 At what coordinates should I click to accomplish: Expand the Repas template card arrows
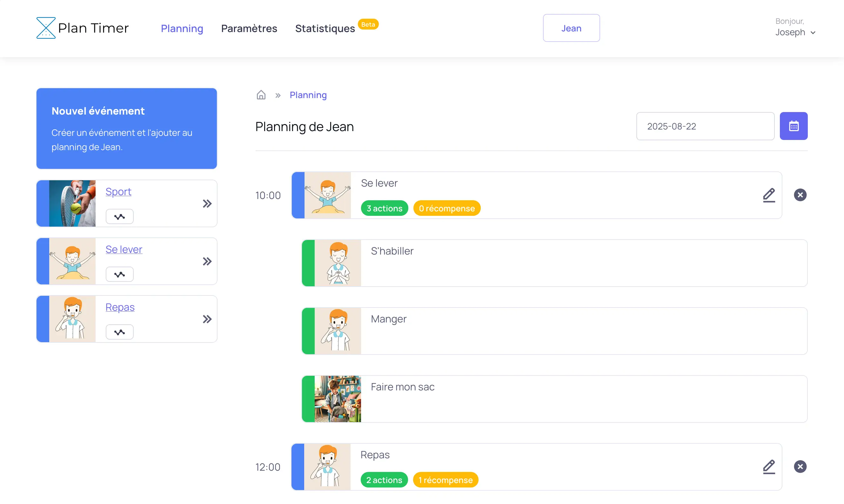[207, 319]
